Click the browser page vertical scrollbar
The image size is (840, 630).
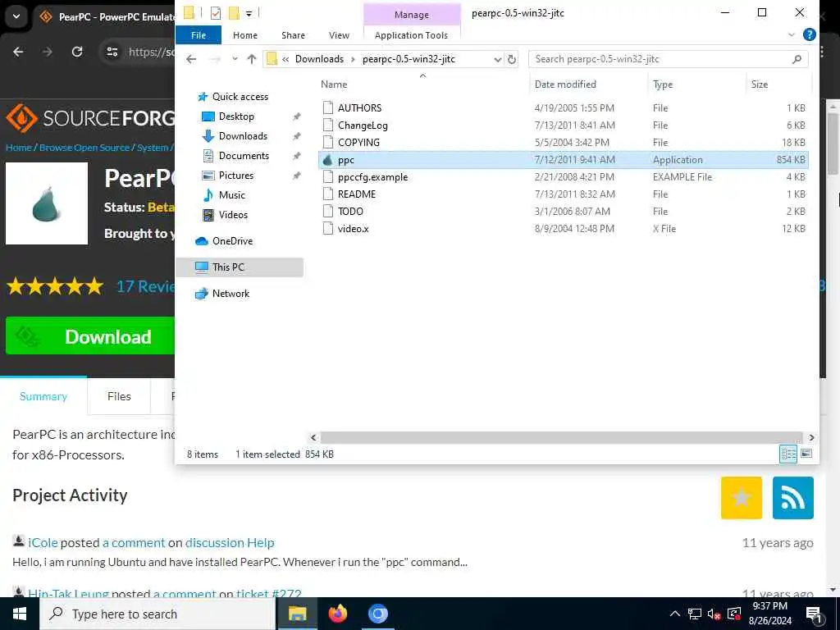tap(833, 144)
